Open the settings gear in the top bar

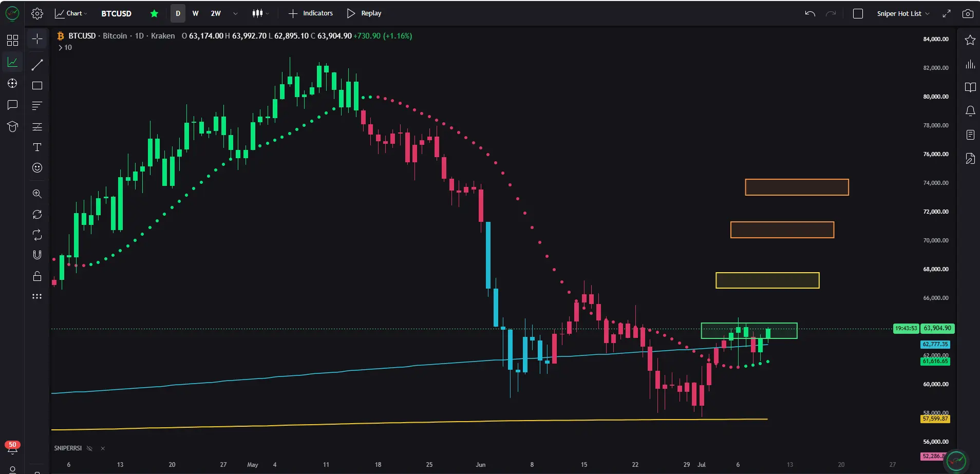pyautogui.click(x=37, y=13)
